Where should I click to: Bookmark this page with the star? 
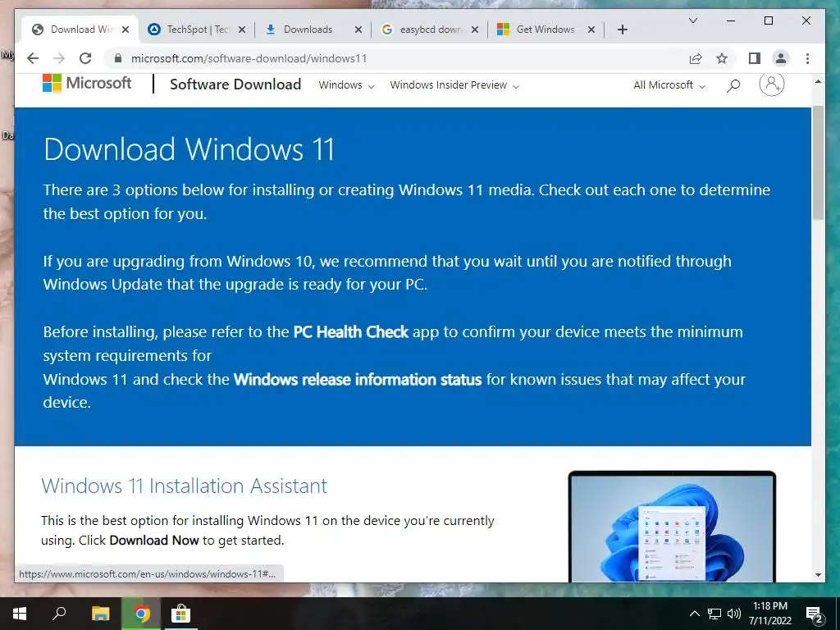(722, 58)
